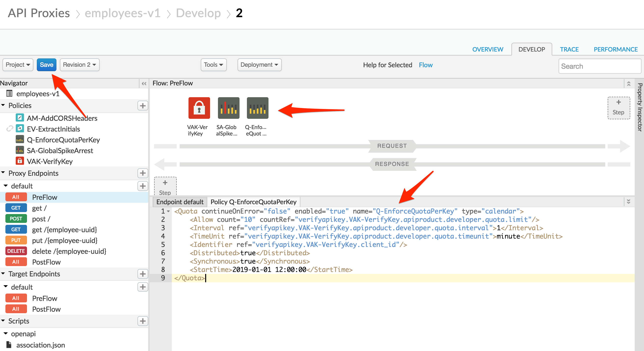This screenshot has width=644, height=351.
Task: Select the Q-EnforceQuota step icon in flow
Action: click(x=257, y=108)
